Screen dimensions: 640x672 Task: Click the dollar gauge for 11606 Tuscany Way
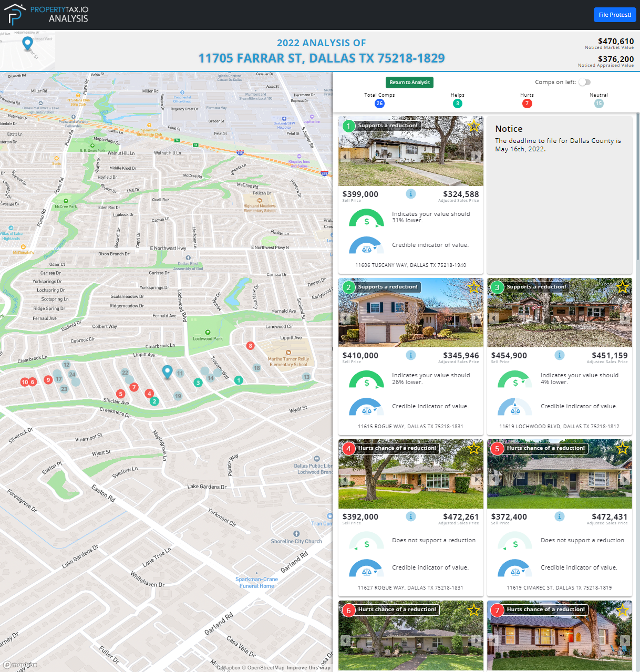point(367,218)
